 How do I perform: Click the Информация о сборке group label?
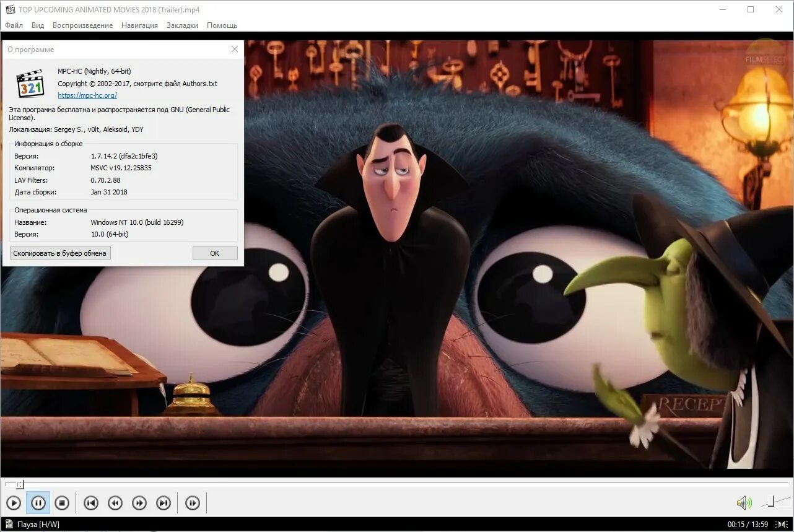click(48, 144)
